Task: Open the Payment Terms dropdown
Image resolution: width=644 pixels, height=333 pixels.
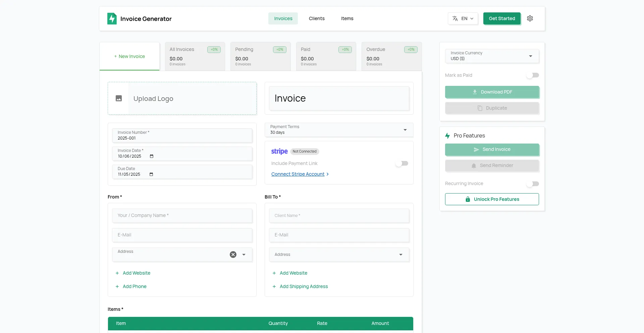Action: pos(405,130)
